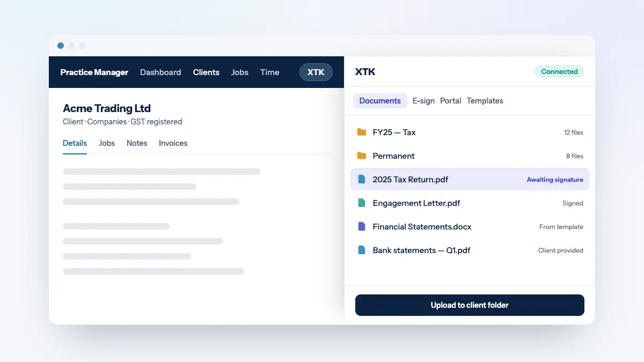Screen dimensions: 644x362
Task: Open the Time menu item
Action: tap(269, 72)
